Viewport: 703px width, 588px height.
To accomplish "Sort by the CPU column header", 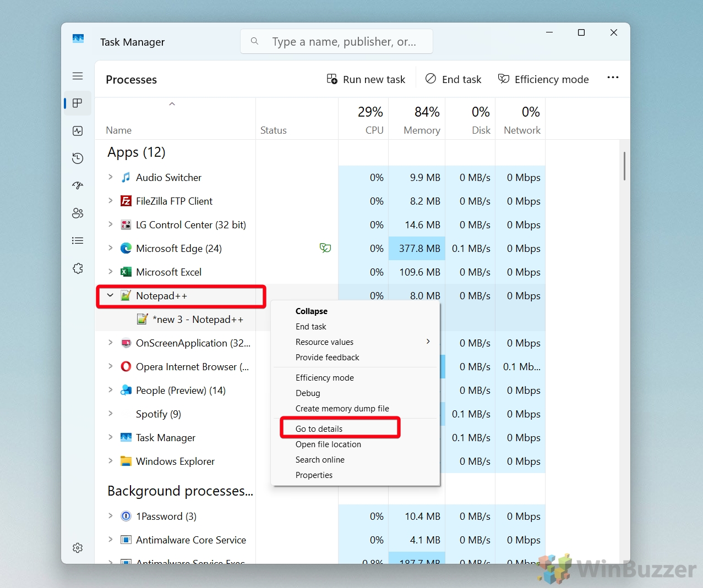I will pyautogui.click(x=363, y=119).
